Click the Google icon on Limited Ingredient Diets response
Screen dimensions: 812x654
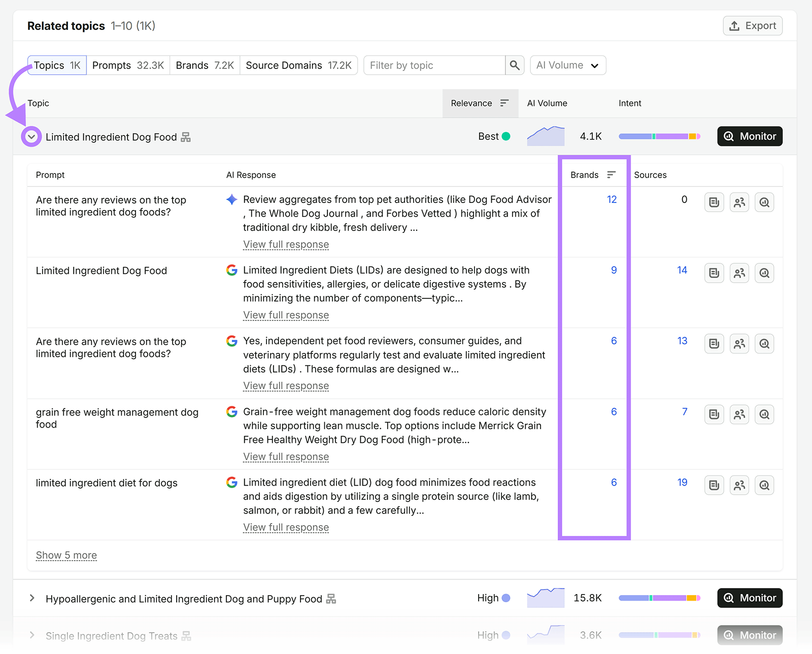232,270
